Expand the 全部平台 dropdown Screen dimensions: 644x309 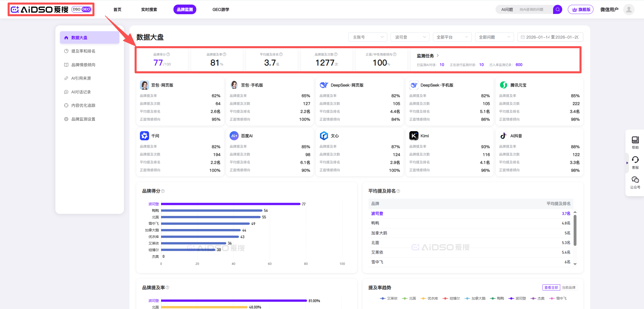pos(452,37)
